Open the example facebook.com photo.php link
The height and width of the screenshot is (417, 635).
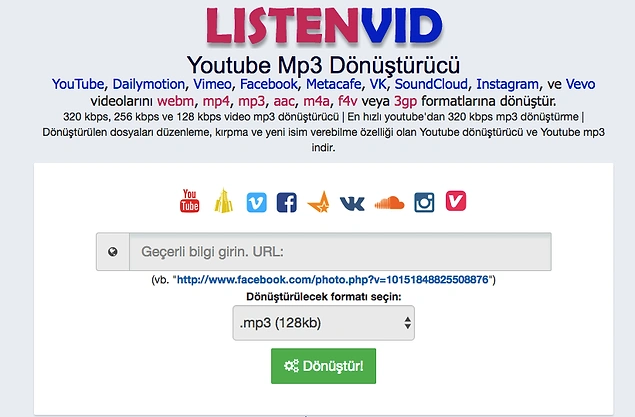pyautogui.click(x=333, y=280)
